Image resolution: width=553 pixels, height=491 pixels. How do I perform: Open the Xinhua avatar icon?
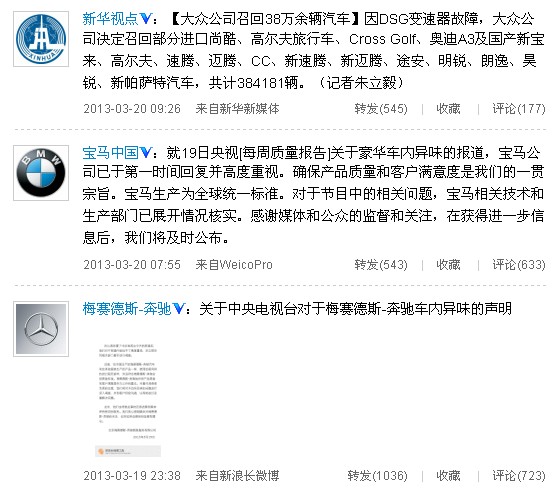[41, 39]
